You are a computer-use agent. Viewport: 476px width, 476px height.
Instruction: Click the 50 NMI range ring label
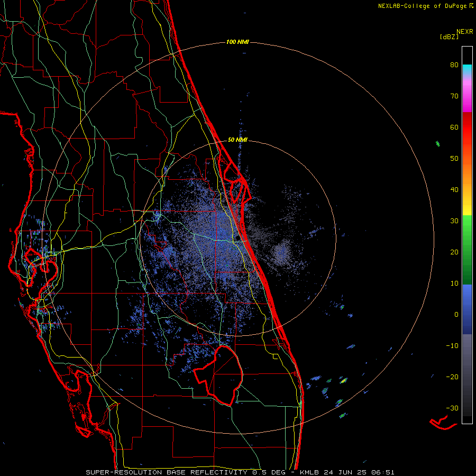(237, 140)
